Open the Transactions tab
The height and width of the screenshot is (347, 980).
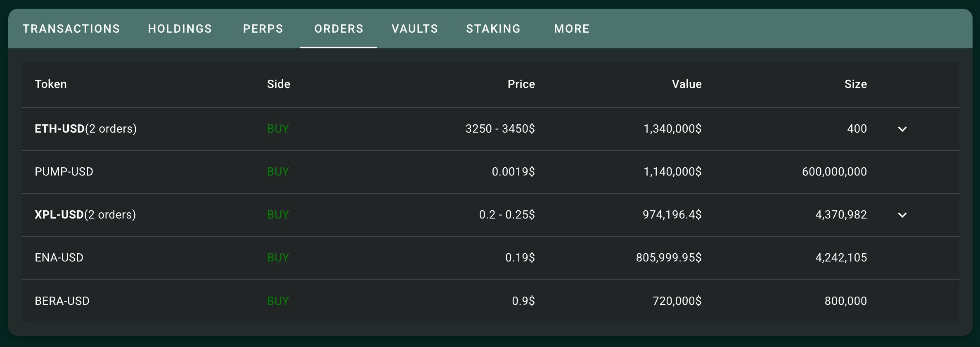(71, 29)
